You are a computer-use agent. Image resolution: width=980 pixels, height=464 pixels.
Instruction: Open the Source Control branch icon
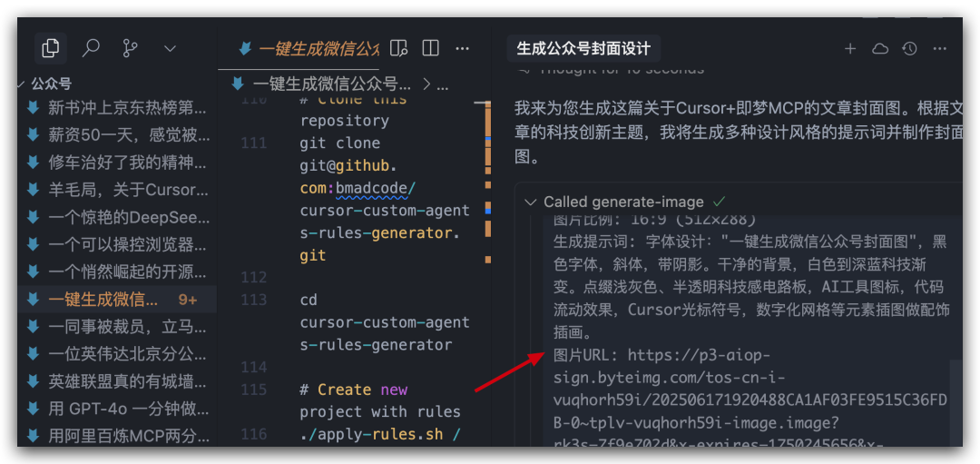pos(130,48)
